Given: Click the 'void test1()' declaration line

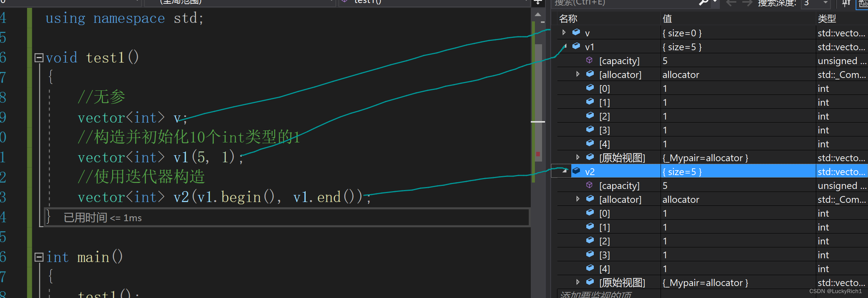Looking at the screenshot, I should pyautogui.click(x=92, y=58).
